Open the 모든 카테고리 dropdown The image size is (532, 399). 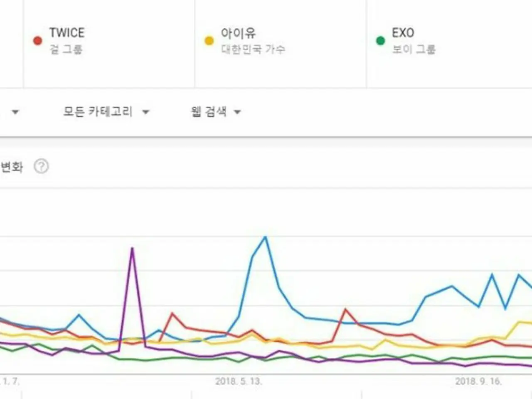106,111
